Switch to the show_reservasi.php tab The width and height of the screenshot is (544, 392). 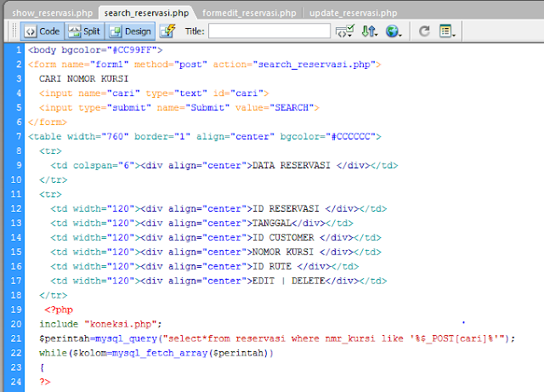click(52, 13)
